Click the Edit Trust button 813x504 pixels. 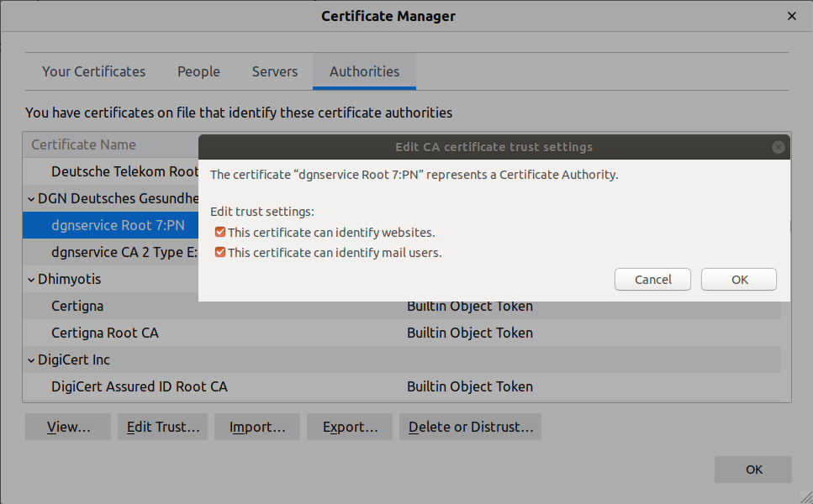[162, 427]
